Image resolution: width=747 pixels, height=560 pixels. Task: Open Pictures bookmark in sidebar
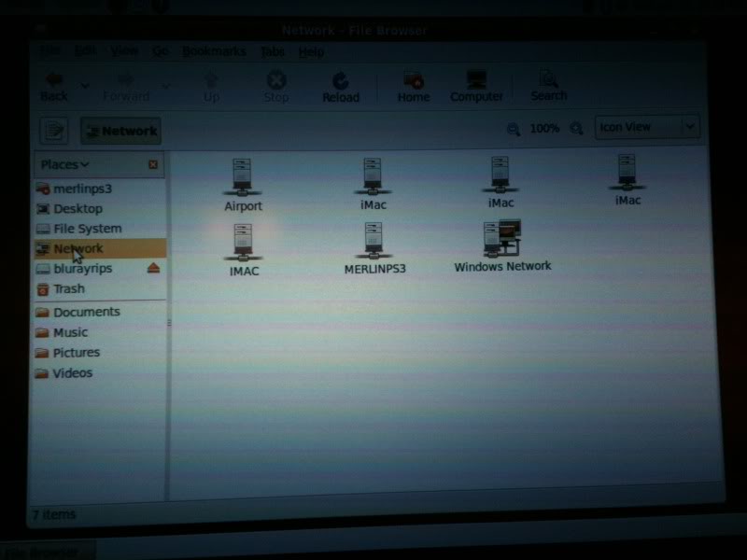pos(99,353)
